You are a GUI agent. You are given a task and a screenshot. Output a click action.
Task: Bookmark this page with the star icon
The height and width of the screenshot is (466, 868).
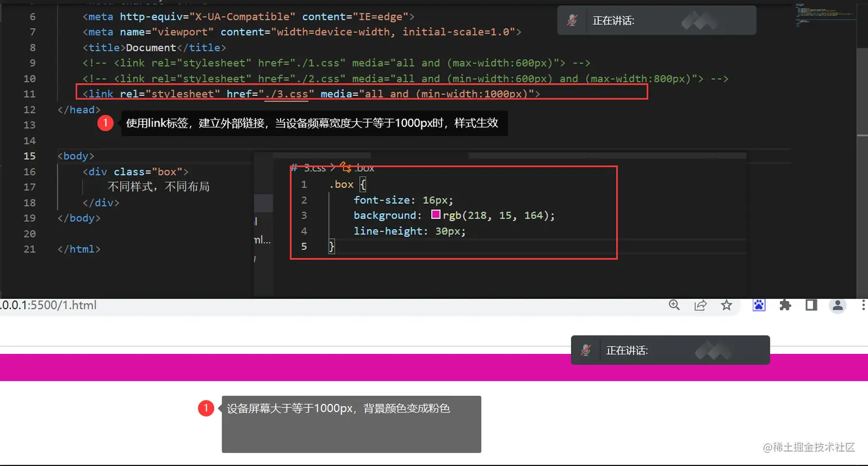[727, 305]
